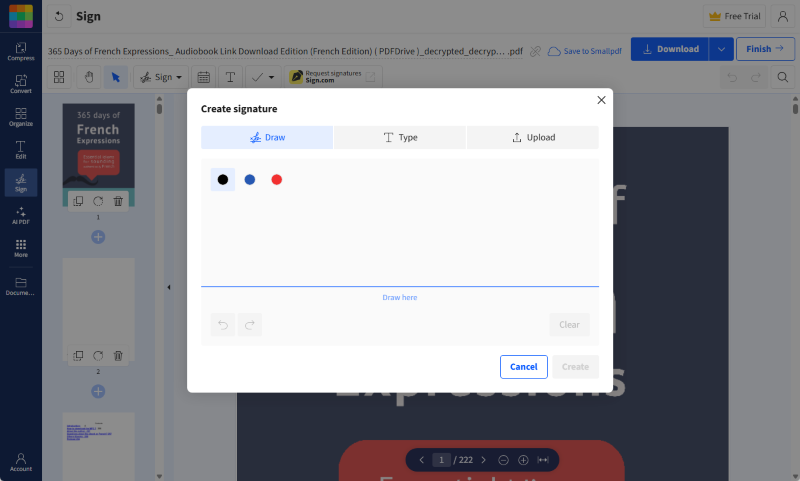Close the Create signature dialog
The height and width of the screenshot is (481, 800).
coord(602,100)
